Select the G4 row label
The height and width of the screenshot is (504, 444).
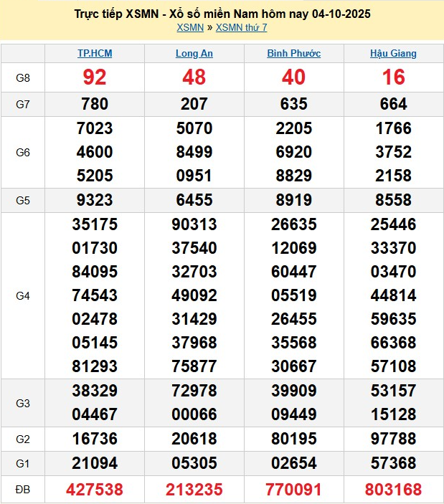[22, 295]
